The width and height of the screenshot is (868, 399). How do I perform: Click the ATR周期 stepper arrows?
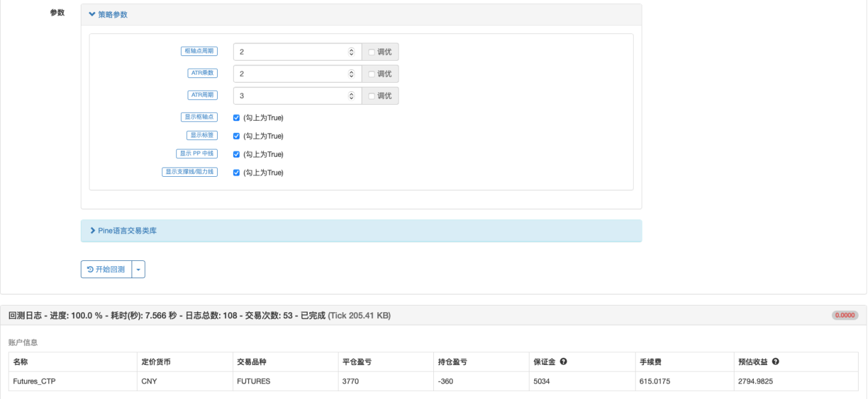pos(351,96)
